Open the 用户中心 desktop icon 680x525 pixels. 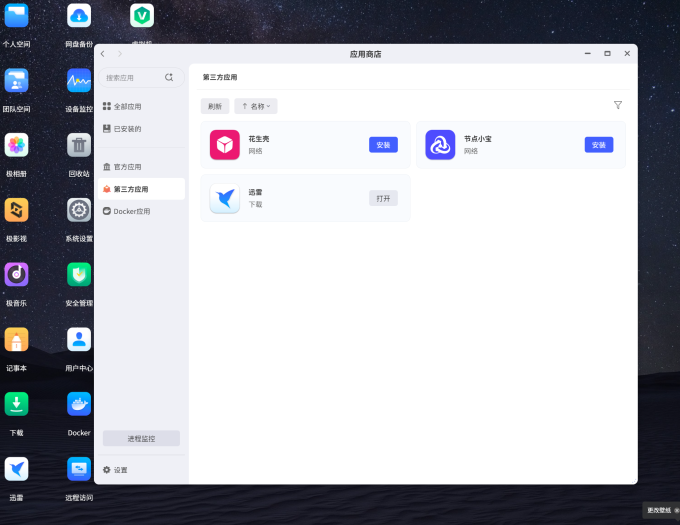tap(79, 339)
